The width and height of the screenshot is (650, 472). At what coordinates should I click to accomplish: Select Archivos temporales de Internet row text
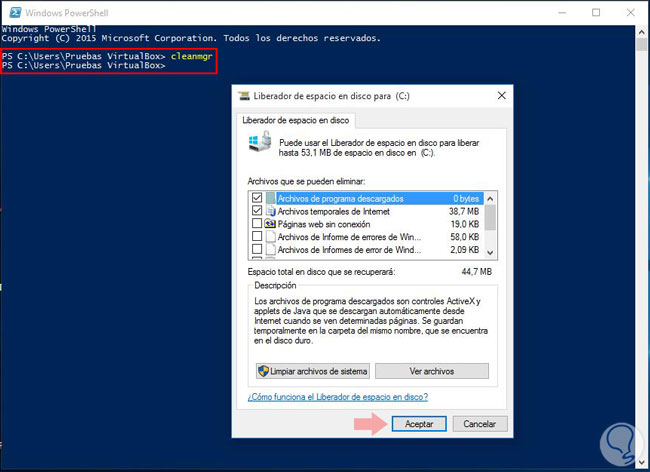pos(334,211)
